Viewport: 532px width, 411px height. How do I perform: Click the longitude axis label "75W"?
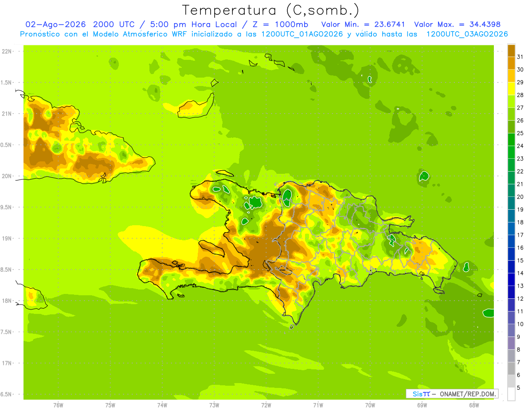[x=110, y=405]
